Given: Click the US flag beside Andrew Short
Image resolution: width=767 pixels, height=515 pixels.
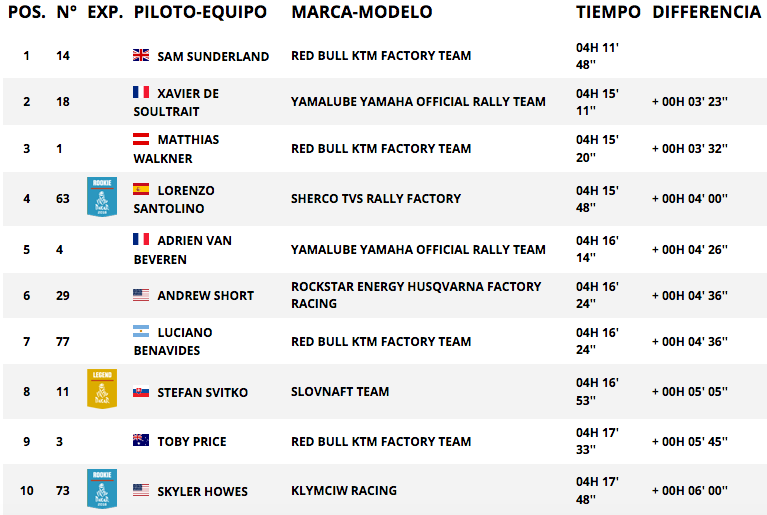Looking at the screenshot, I should (141, 295).
